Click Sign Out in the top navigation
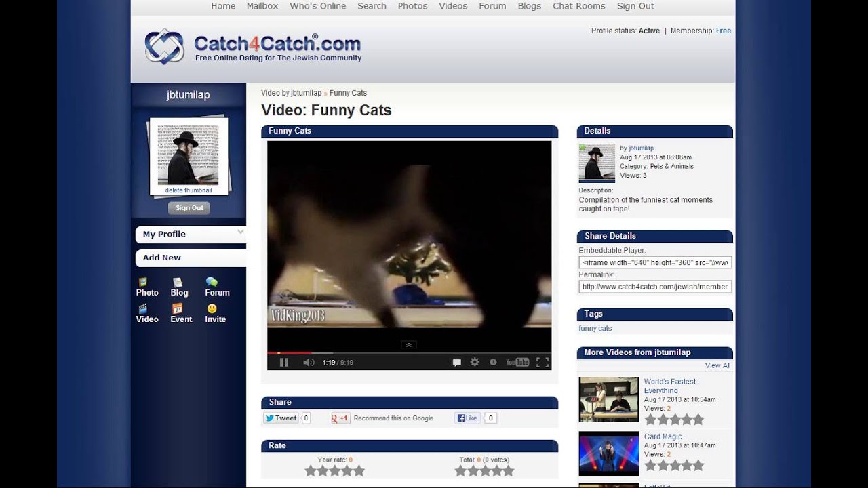Screen dimensions: 868x488 pos(635,6)
